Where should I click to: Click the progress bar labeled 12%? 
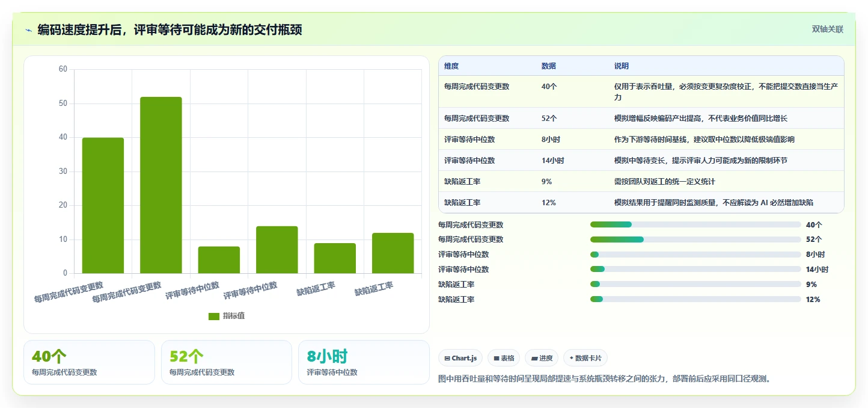695,299
